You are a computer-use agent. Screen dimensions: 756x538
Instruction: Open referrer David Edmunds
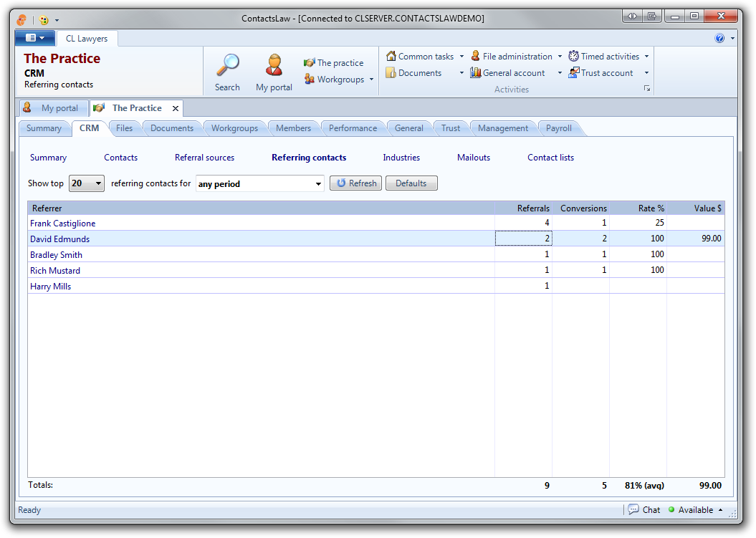point(59,239)
